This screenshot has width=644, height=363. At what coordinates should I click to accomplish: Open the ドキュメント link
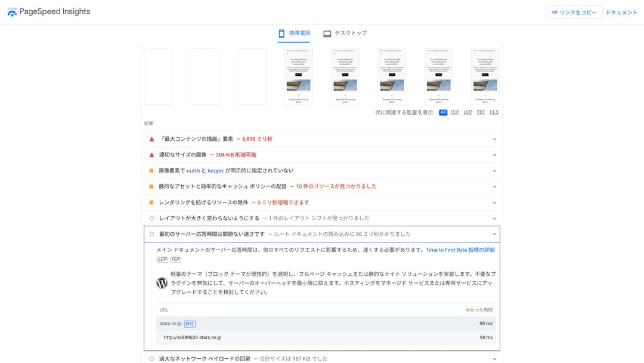(x=621, y=13)
